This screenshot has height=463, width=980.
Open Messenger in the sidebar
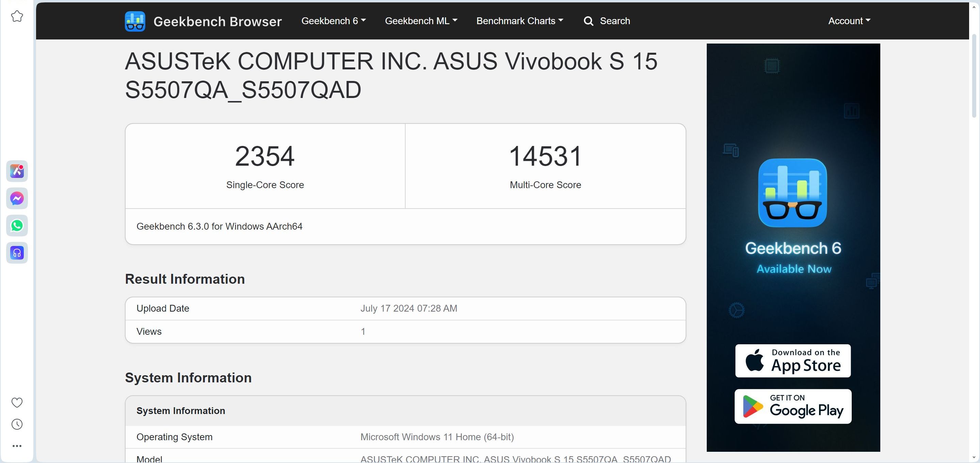(x=17, y=198)
